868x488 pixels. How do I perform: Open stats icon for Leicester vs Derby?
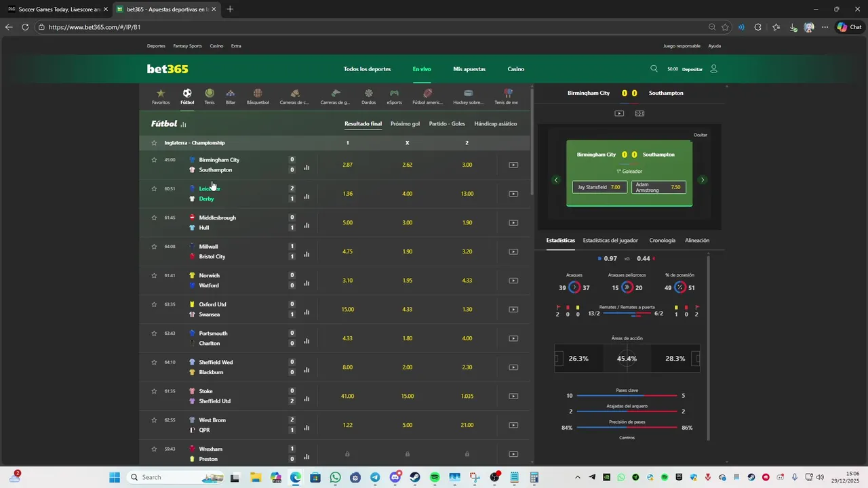(307, 197)
